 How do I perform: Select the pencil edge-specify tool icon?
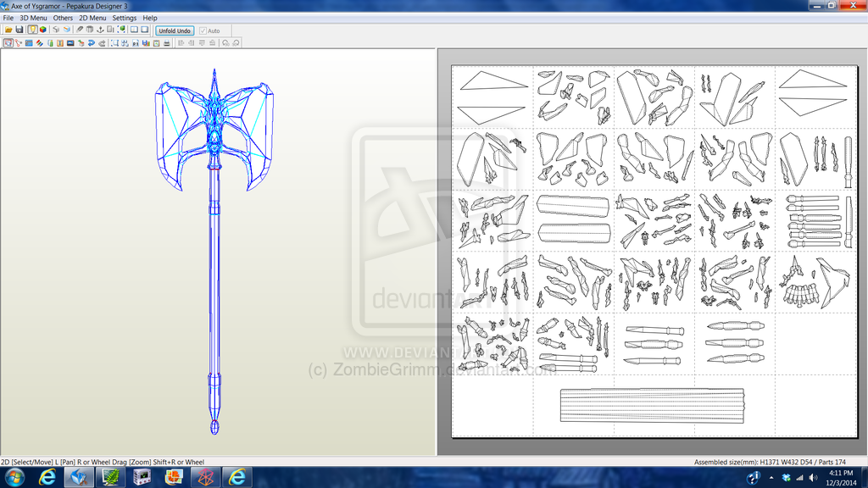(80, 30)
